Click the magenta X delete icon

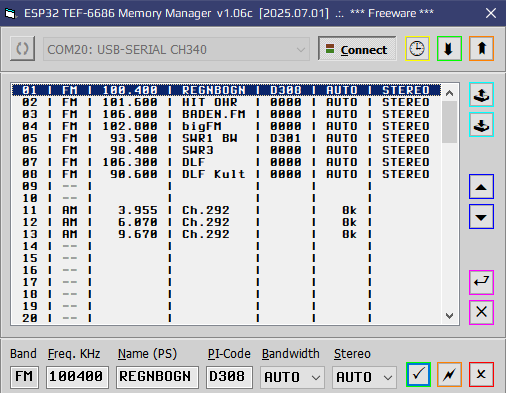481,312
